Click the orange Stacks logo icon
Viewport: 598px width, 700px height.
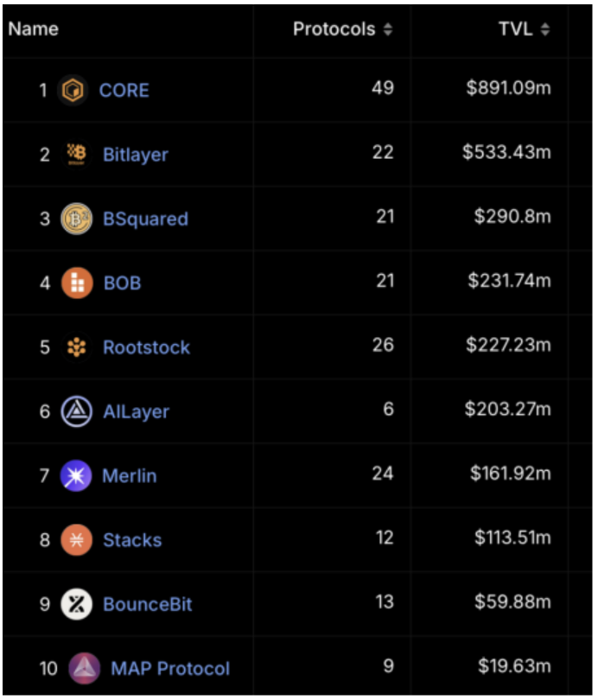pyautogui.click(x=76, y=540)
